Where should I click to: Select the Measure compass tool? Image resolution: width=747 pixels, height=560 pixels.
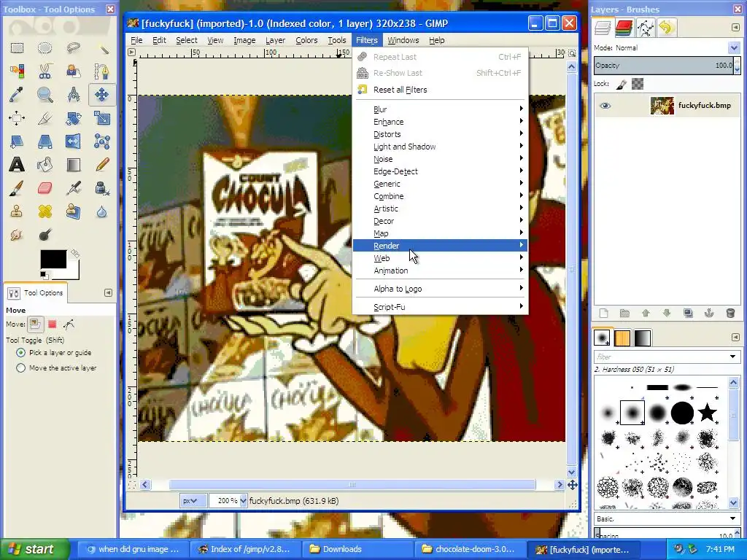(x=73, y=95)
